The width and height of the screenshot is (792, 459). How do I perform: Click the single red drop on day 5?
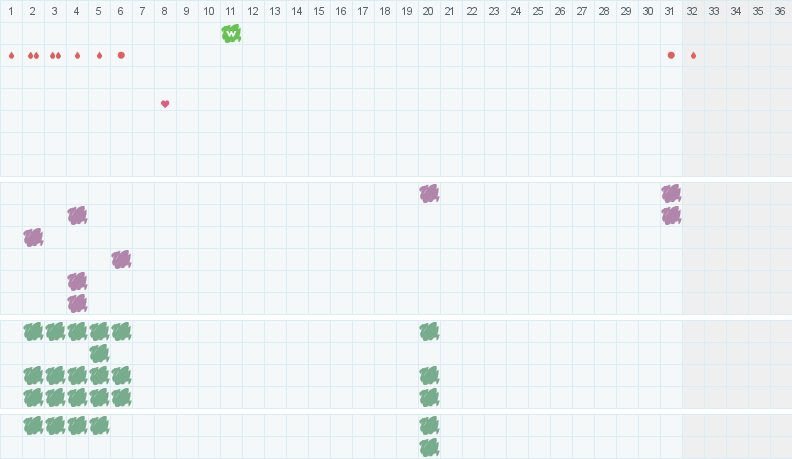click(99, 55)
